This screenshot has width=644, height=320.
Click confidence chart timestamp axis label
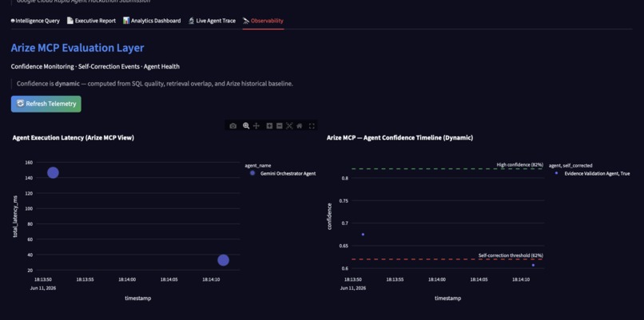click(x=447, y=298)
